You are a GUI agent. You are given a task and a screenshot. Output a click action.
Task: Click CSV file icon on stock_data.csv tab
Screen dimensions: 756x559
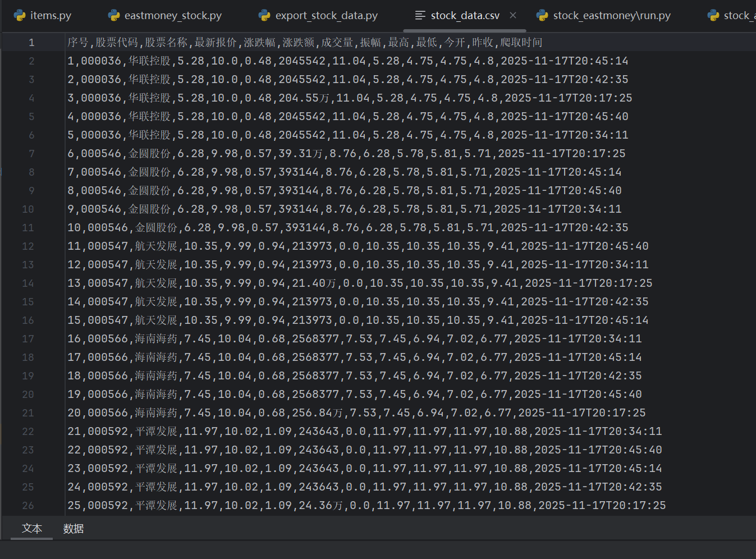point(420,16)
